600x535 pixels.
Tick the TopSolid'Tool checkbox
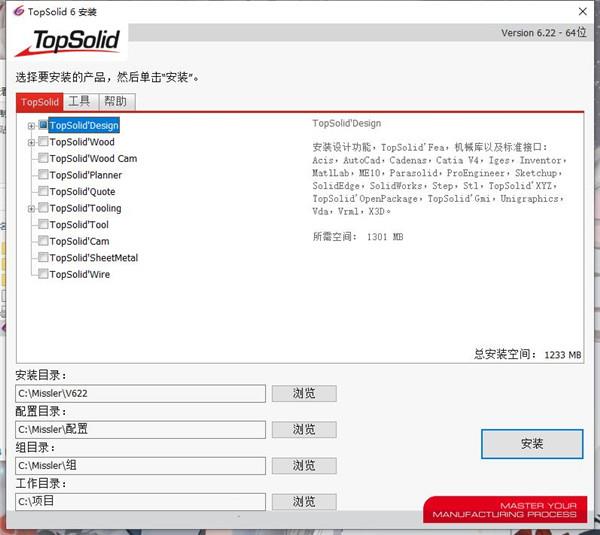43,225
